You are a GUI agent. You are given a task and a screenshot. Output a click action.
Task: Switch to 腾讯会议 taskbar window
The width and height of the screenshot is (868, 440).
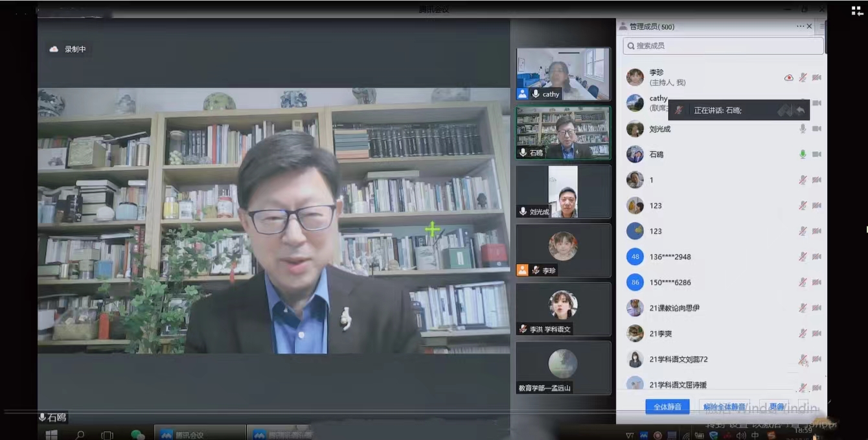[200, 434]
